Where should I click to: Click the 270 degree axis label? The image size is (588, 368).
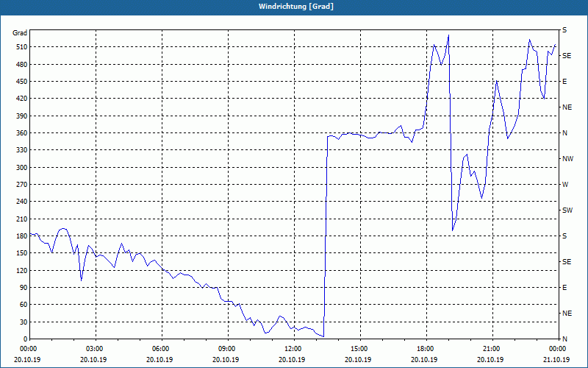pos(21,185)
